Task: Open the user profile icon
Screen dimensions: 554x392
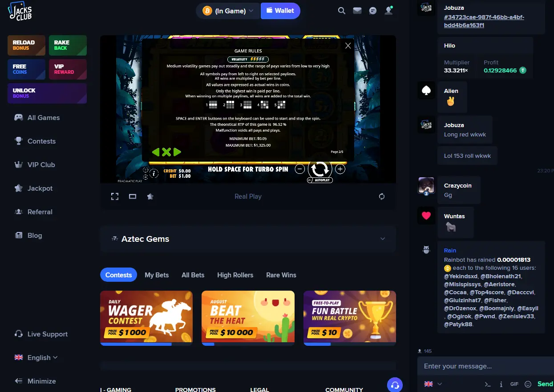Action: [389, 11]
